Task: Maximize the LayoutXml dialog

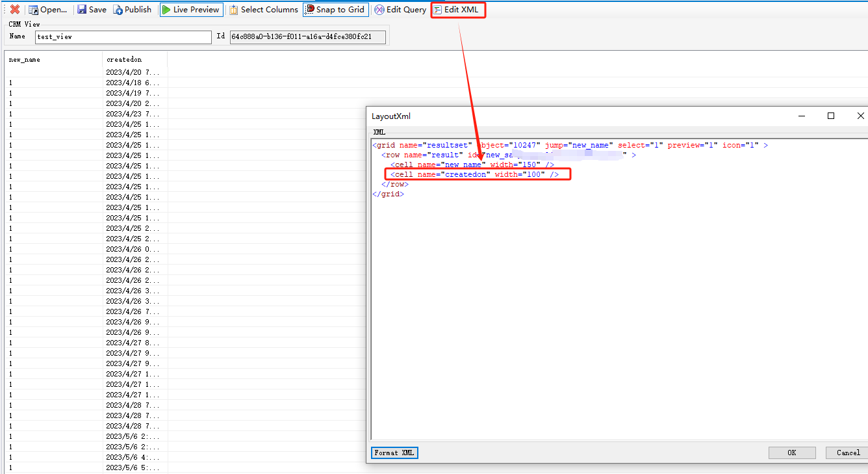Action: [x=830, y=116]
